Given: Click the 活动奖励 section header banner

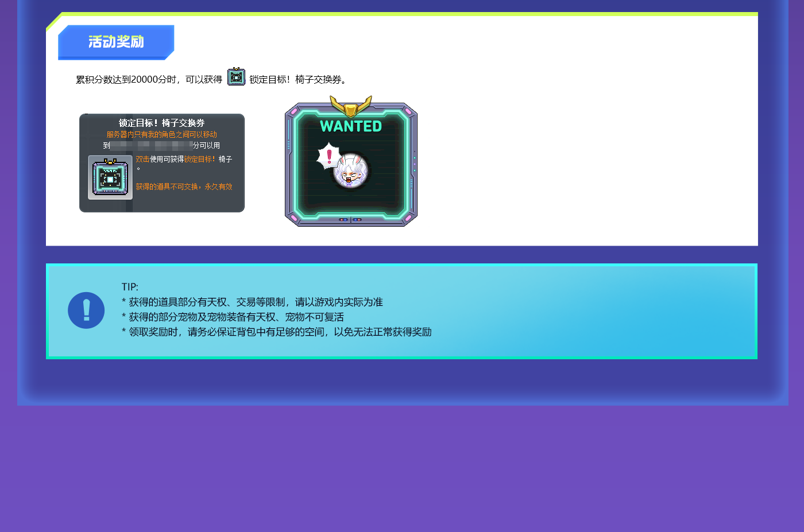Looking at the screenshot, I should pos(116,42).
